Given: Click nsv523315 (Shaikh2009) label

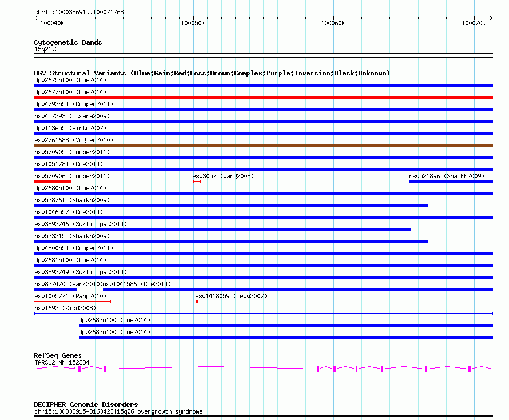Looking at the screenshot, I should [72, 236].
